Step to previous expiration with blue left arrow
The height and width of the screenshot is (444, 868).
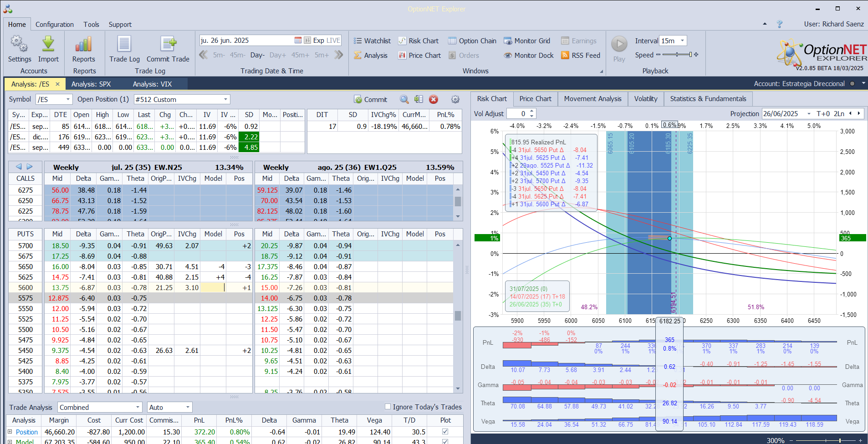[x=19, y=167]
